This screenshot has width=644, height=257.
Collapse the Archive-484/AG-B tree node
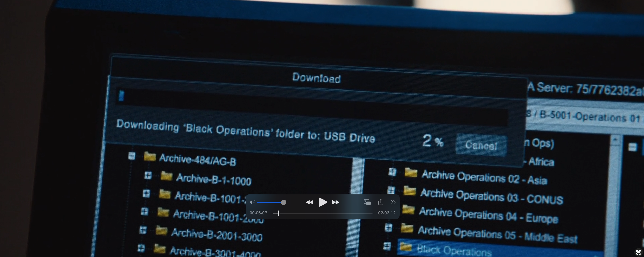pos(132,156)
